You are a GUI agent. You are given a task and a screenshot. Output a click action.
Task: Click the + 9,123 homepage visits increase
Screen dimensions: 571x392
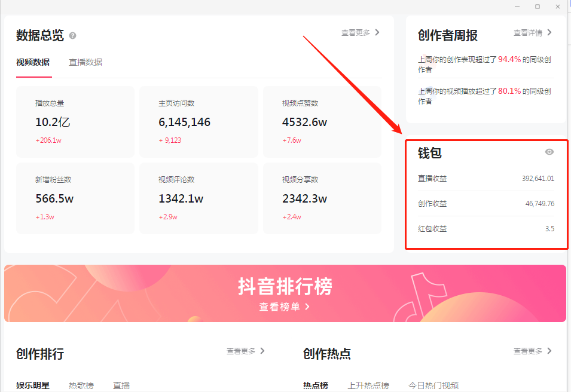point(170,140)
